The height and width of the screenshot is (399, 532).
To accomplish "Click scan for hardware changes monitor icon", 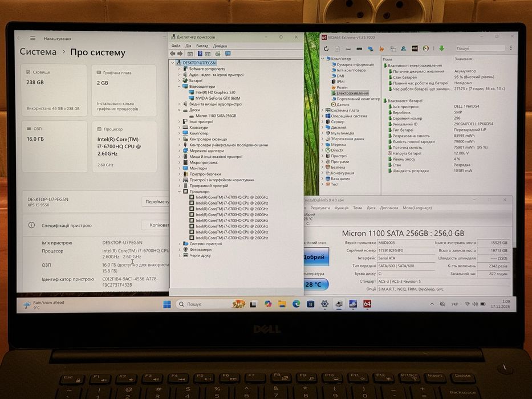I will coord(228,54).
